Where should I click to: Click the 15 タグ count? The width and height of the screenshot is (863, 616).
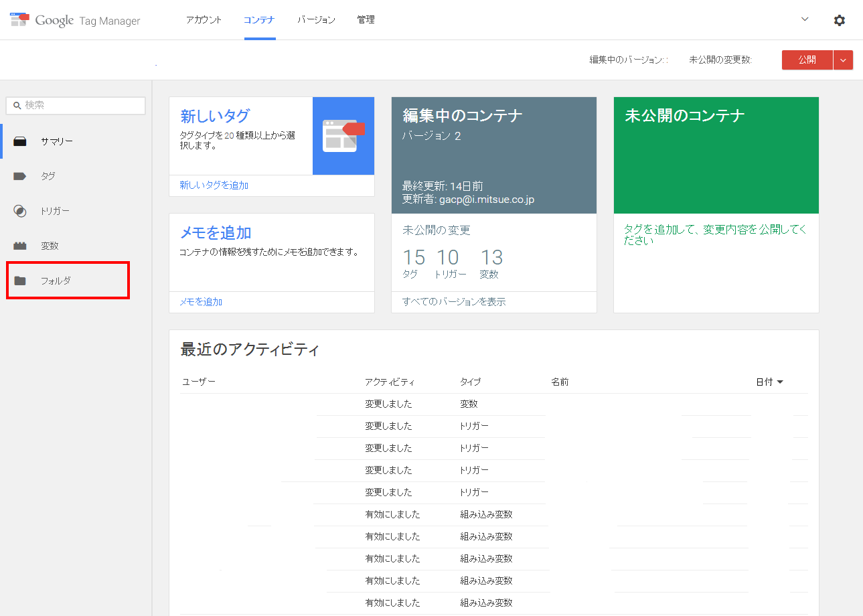tap(414, 263)
